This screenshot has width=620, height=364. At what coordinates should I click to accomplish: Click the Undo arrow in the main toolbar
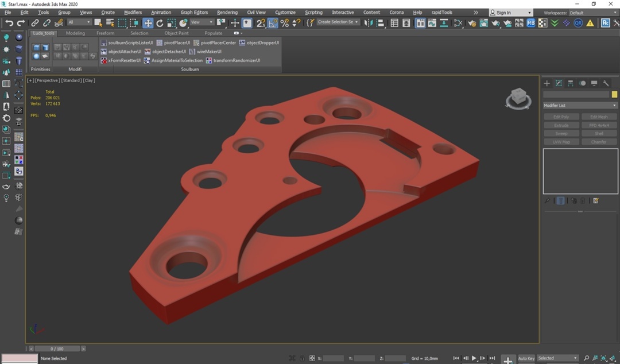point(9,23)
